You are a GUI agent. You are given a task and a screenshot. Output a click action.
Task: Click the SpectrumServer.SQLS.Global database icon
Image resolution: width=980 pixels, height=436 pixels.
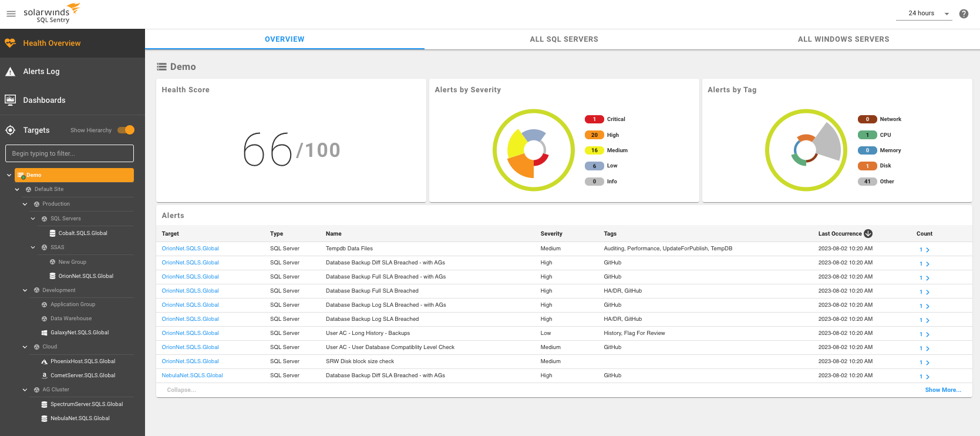tap(45, 404)
